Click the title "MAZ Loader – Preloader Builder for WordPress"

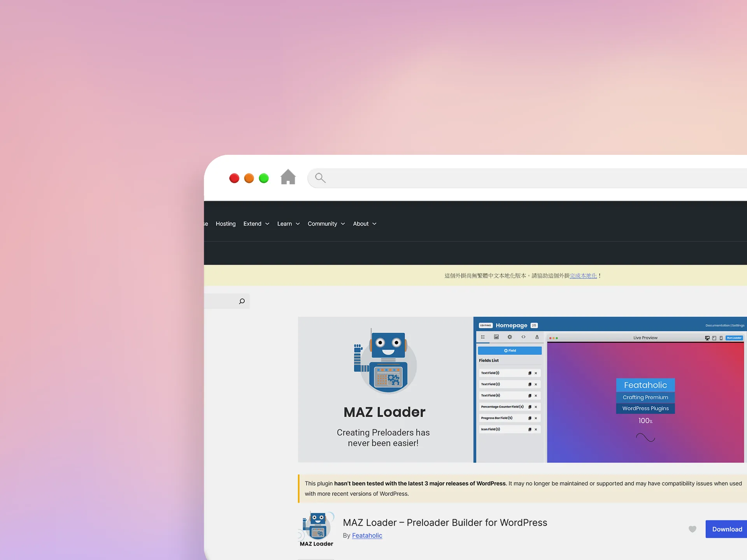click(445, 523)
